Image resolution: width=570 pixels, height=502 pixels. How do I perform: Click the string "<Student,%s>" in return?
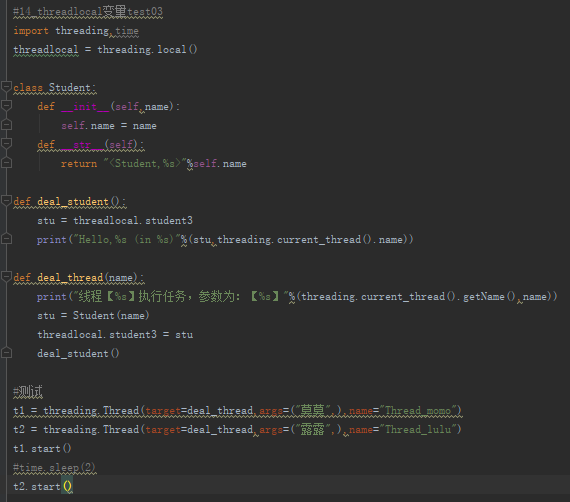(145, 164)
